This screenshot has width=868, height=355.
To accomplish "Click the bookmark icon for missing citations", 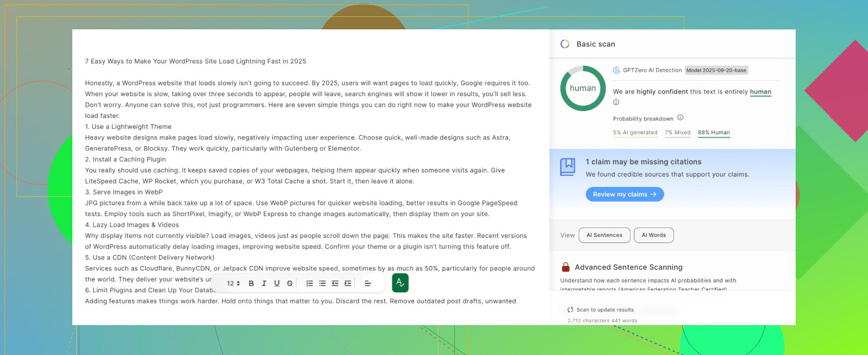I will click(568, 167).
